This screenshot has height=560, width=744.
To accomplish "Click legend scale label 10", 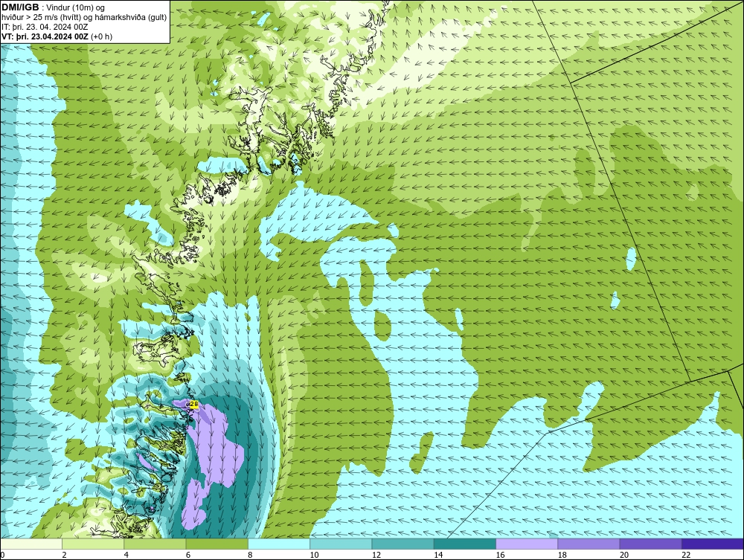I will (x=314, y=555).
